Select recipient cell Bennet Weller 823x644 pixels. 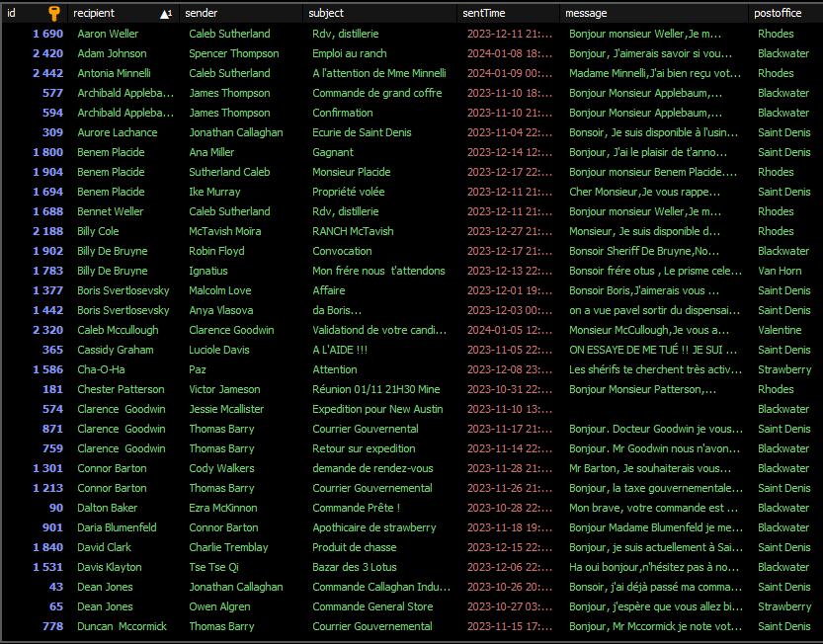(x=111, y=211)
